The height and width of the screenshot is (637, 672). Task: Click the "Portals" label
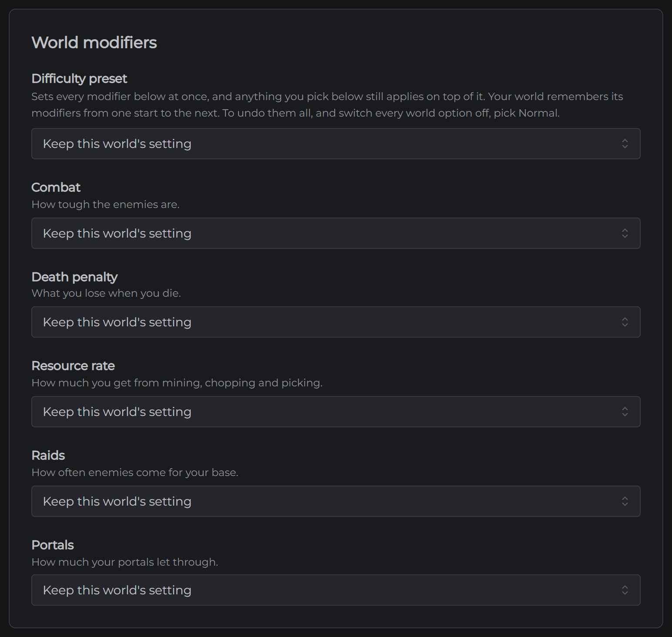click(52, 545)
